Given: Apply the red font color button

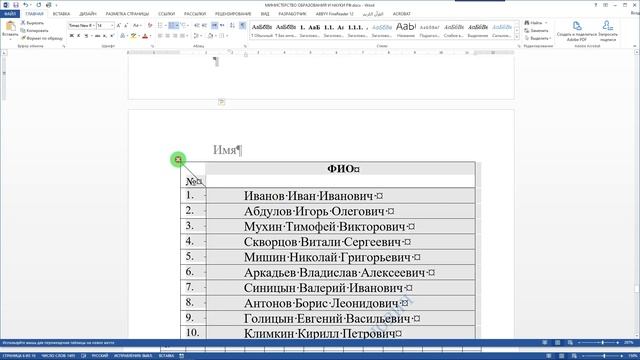Looking at the screenshot, I should click(x=145, y=36).
